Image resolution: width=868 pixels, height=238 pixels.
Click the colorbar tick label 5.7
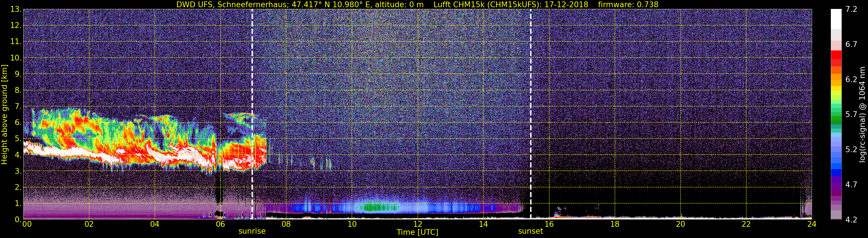(851, 115)
